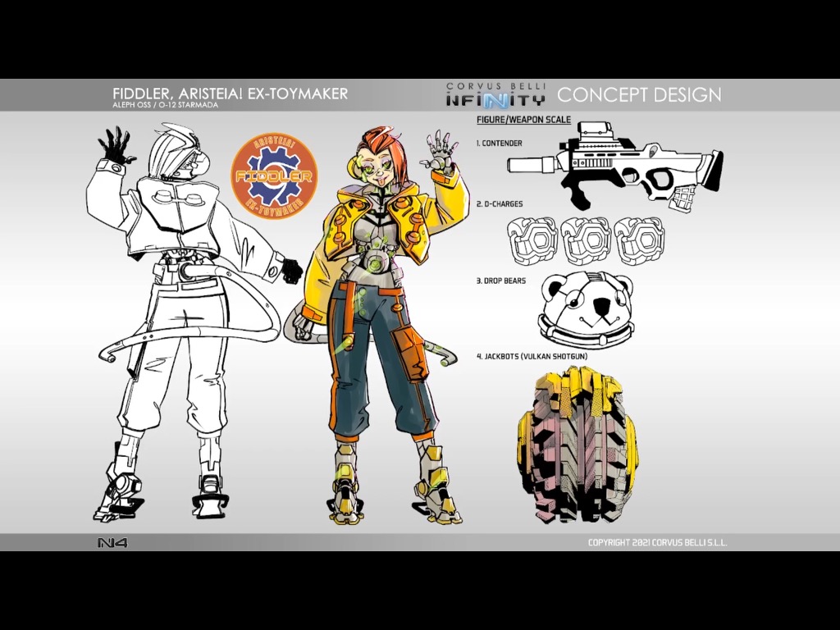Click the Jackbots Vulkan shotgun artwork
The image size is (840, 630).
[x=577, y=445]
